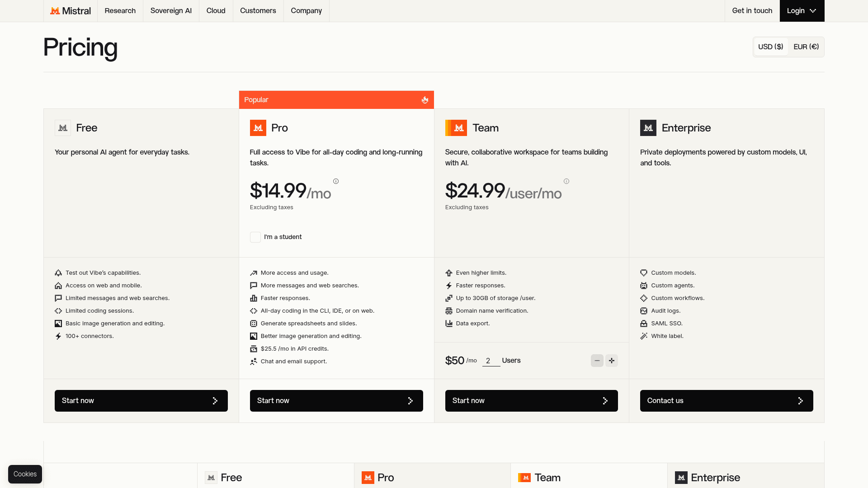Click the Mistral logo in the header
The width and height of the screenshot is (868, 488).
click(71, 11)
